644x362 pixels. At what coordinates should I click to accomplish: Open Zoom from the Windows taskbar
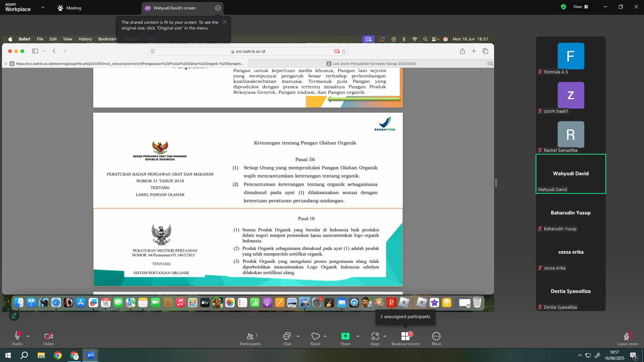[91, 355]
